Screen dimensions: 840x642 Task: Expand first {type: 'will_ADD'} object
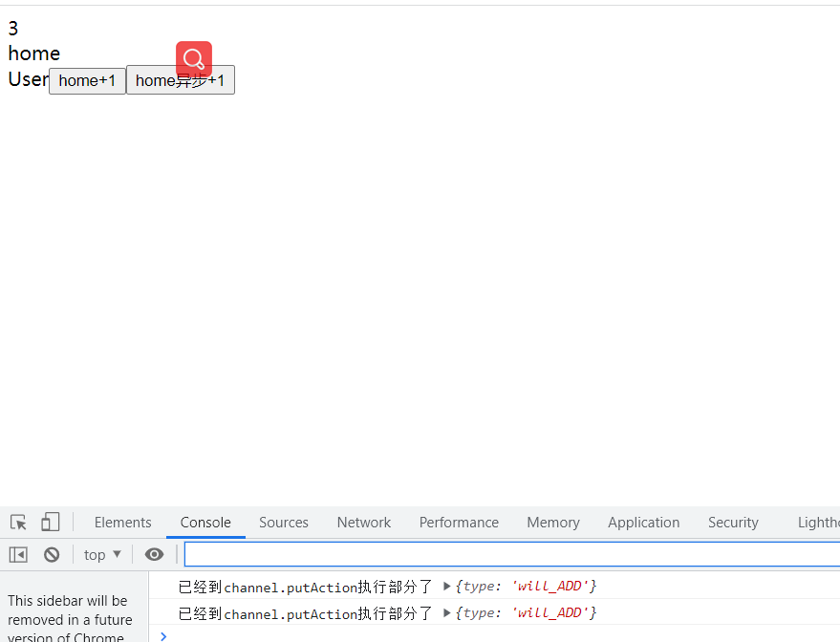446,587
